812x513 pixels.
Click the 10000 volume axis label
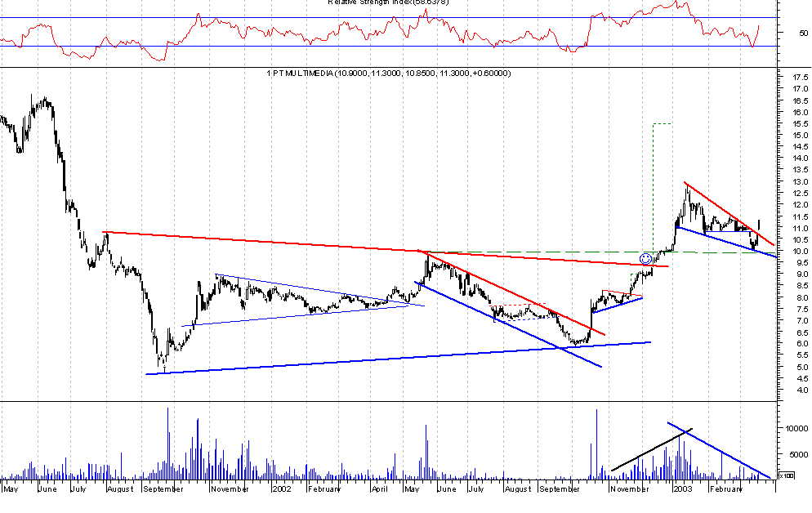(796, 429)
